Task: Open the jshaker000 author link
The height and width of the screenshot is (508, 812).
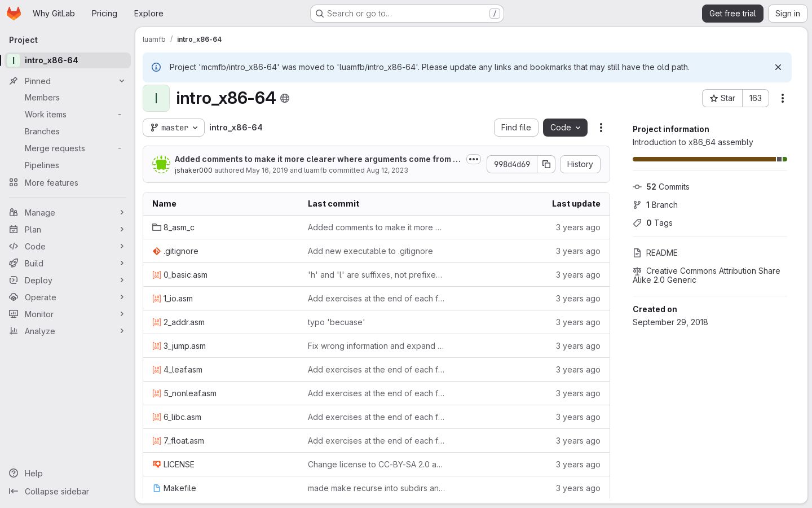Action: pos(193,170)
